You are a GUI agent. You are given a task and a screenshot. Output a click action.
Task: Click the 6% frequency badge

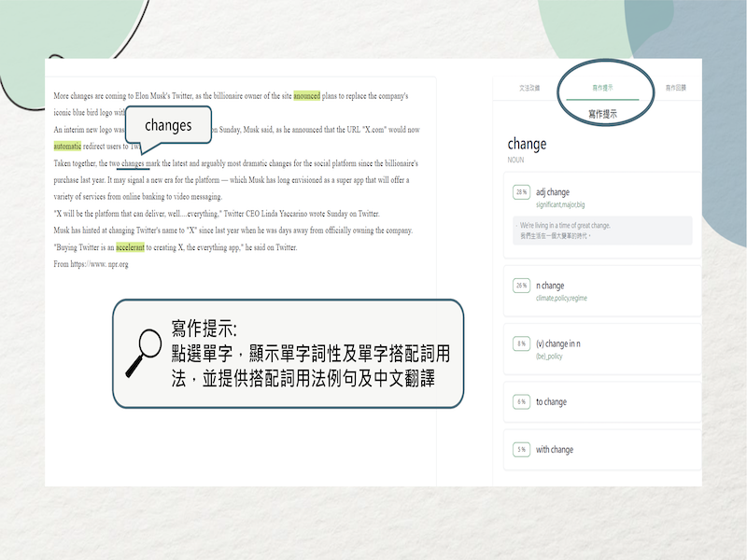tap(520, 402)
